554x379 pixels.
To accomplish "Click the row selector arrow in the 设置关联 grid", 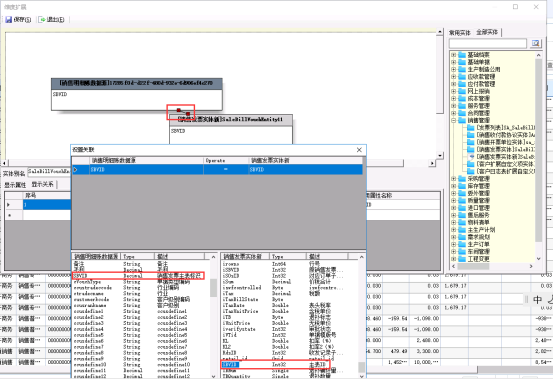I will pos(75,170).
